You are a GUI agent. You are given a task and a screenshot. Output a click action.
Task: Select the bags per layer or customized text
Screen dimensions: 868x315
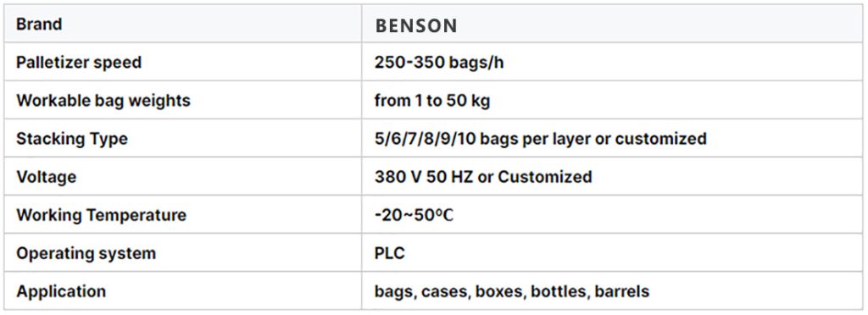point(593,139)
